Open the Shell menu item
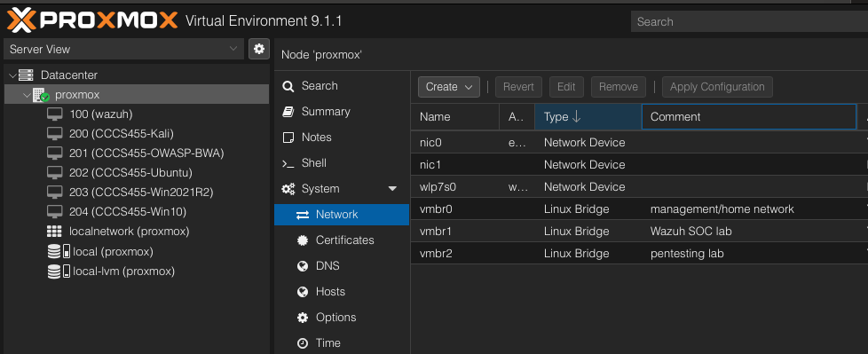This screenshot has width=868, height=354. (342, 163)
